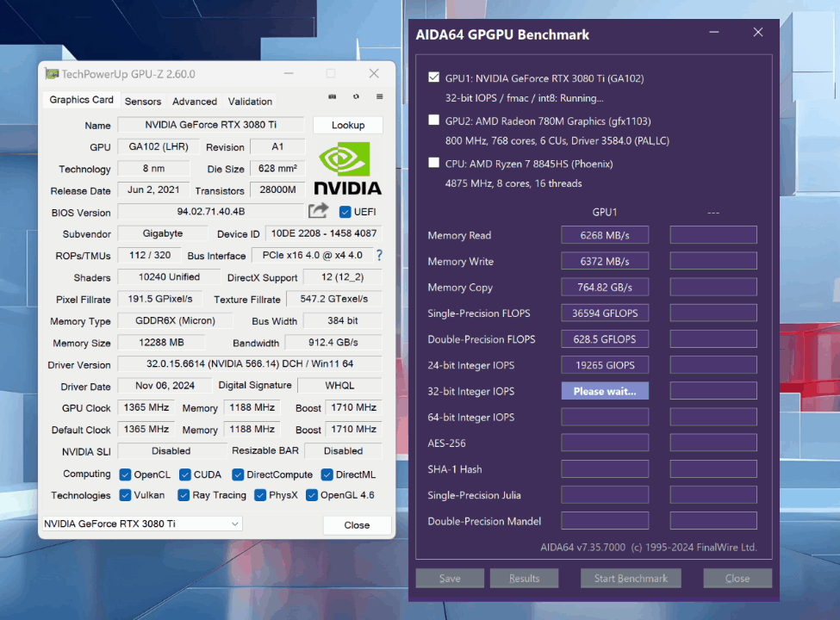Click the AIDA64 v7.35.7000 copyright text

pos(648,547)
